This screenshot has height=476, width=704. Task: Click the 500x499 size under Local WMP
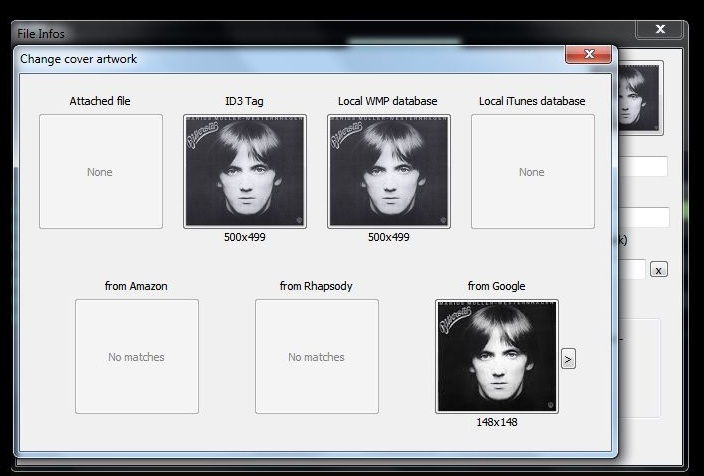coord(389,237)
